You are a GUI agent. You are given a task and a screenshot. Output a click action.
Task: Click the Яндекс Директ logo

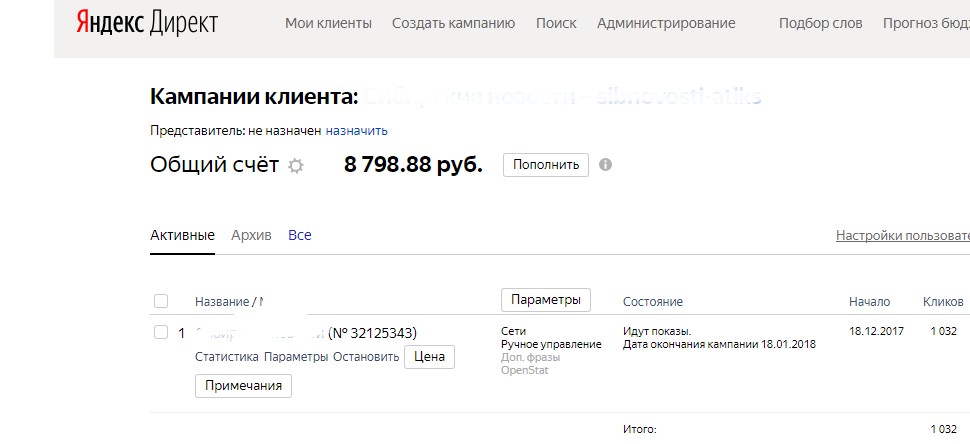(147, 23)
